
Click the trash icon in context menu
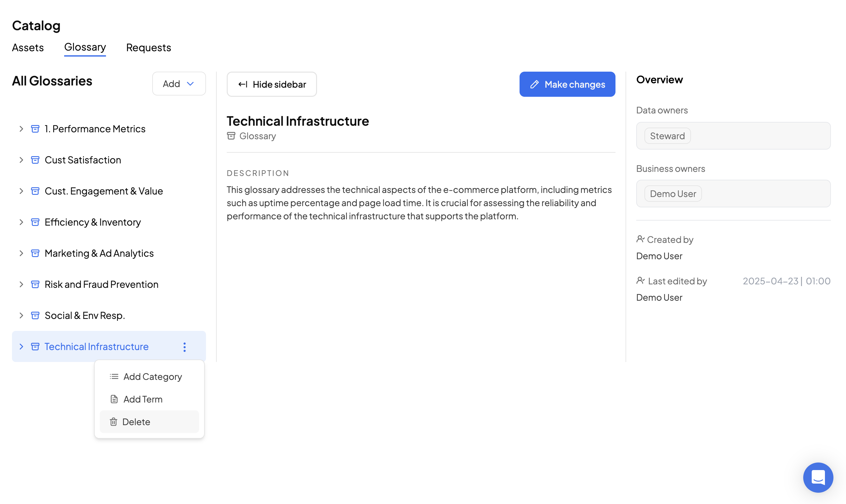coord(114,422)
